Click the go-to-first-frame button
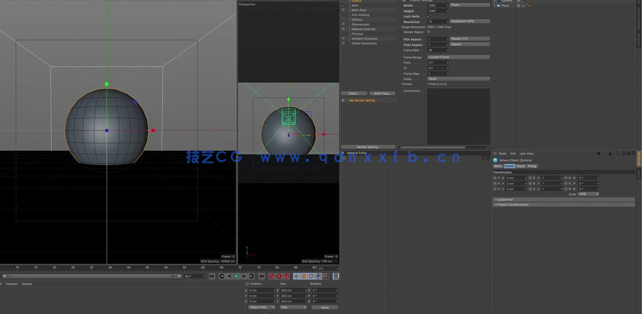Screen dimensions: 644x314 coord(212,275)
